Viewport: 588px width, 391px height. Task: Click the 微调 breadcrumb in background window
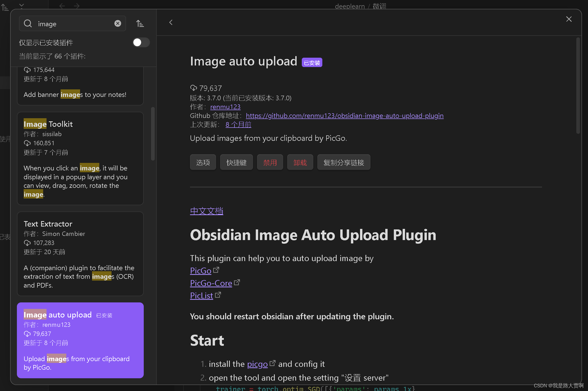(379, 6)
